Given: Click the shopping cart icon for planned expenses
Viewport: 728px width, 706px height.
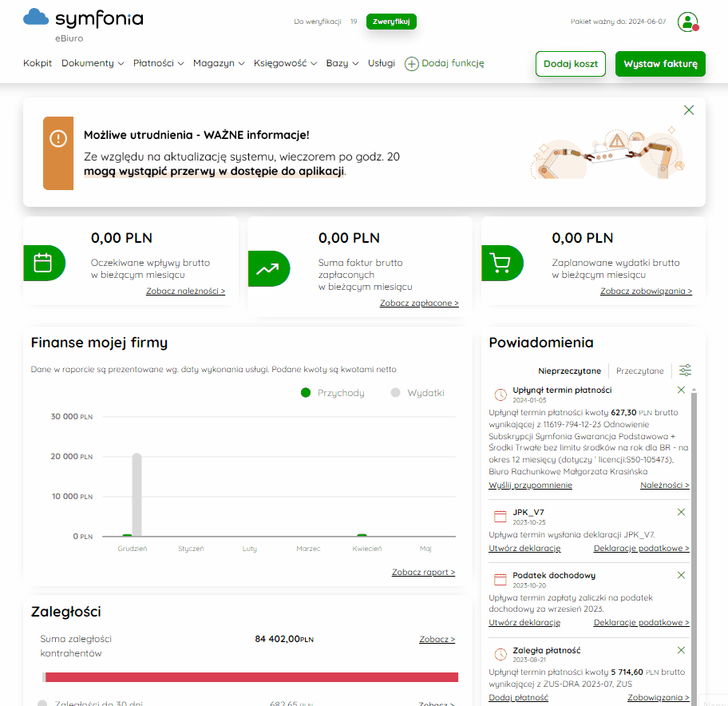Looking at the screenshot, I should tap(501, 263).
